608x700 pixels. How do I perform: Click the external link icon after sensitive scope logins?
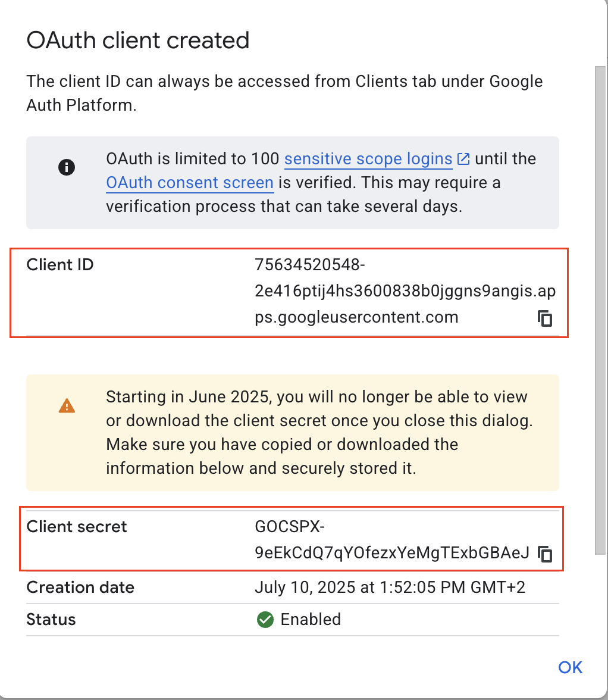coord(463,160)
